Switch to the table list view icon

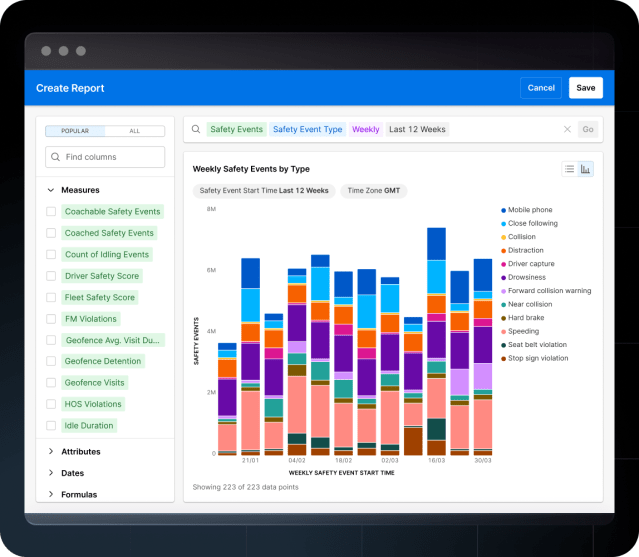tap(570, 169)
